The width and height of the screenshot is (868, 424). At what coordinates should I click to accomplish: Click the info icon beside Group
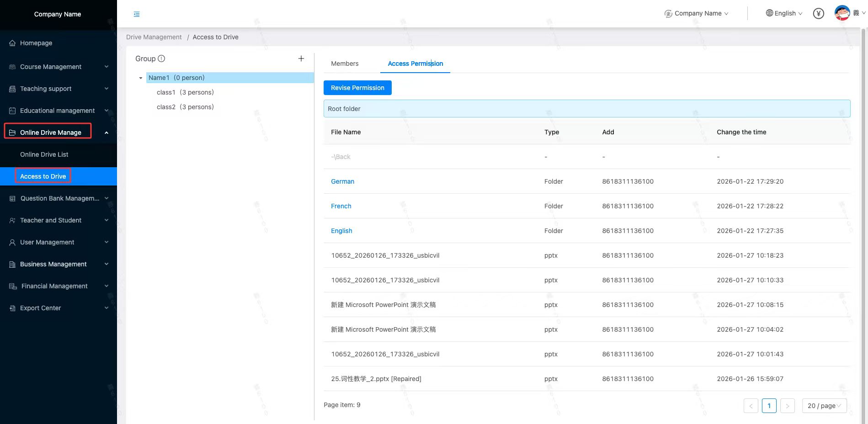click(162, 58)
